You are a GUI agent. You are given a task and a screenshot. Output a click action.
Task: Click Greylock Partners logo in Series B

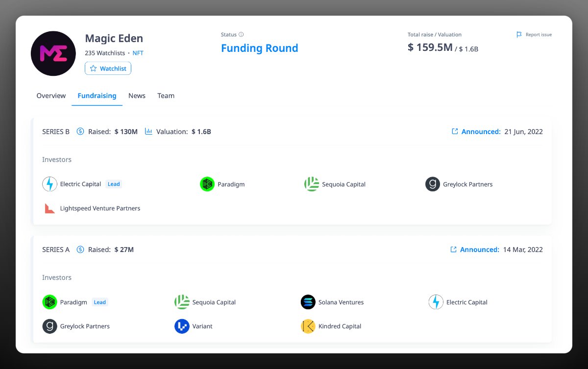click(433, 184)
